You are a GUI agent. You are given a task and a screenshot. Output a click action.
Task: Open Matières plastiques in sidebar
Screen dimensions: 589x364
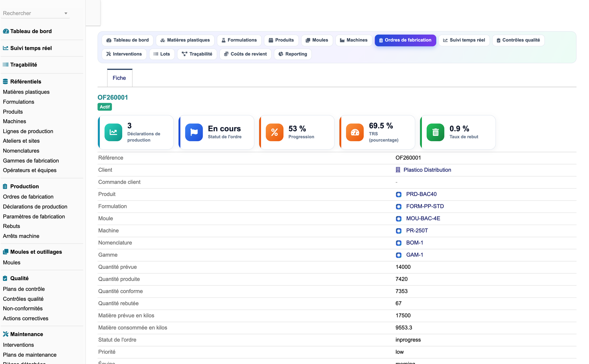pyautogui.click(x=26, y=92)
